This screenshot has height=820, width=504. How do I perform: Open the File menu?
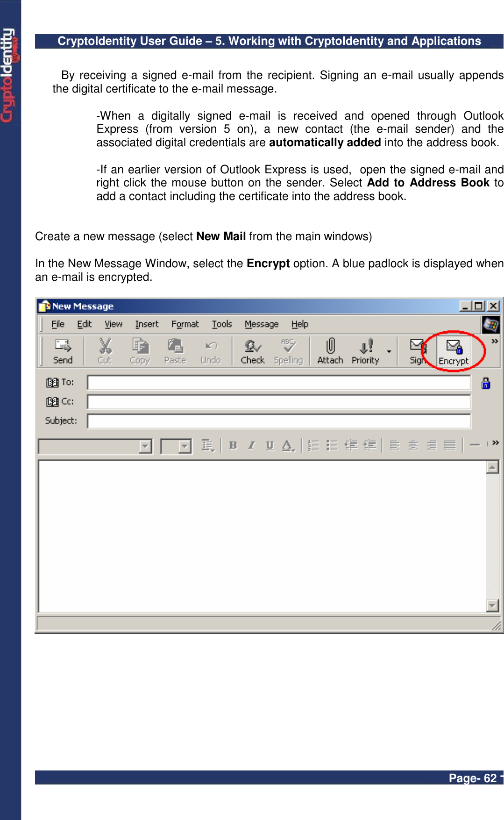58,324
